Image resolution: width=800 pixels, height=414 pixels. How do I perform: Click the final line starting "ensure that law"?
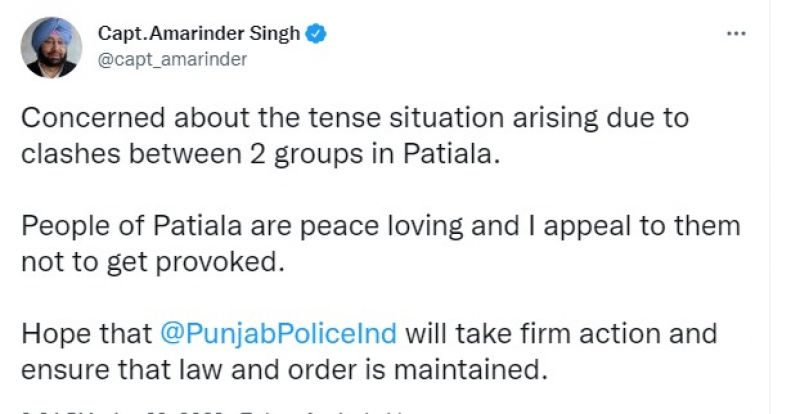click(x=285, y=369)
